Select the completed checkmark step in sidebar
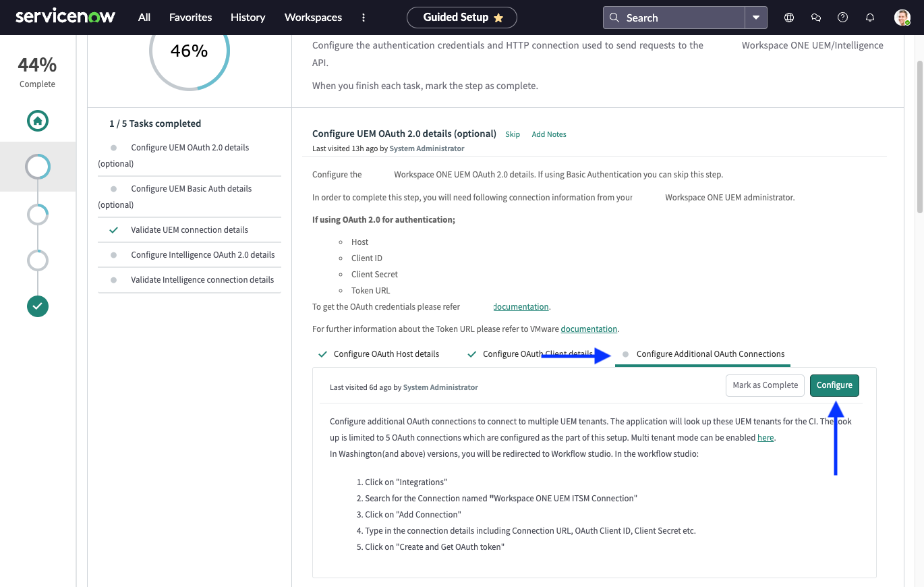The image size is (924, 587). (x=37, y=306)
